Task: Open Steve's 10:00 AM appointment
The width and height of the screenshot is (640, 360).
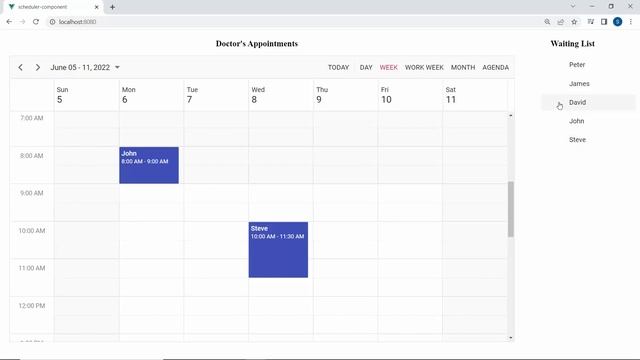Action: 278,250
